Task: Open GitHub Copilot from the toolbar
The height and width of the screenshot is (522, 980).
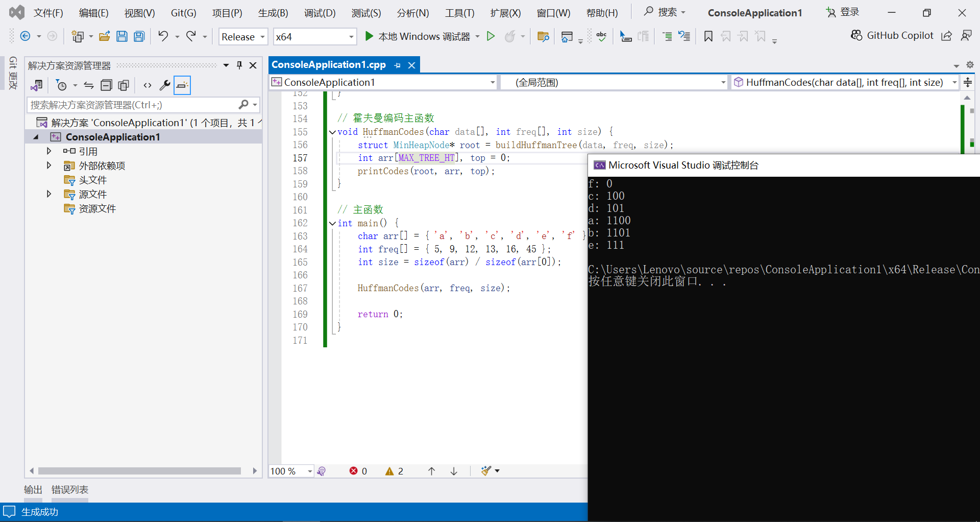Action: point(892,35)
